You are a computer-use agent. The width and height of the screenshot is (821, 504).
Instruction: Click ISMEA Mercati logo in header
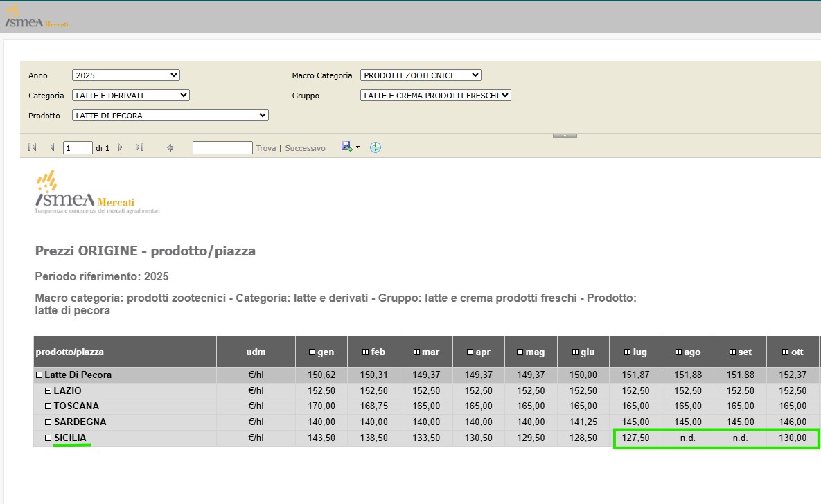[37, 17]
